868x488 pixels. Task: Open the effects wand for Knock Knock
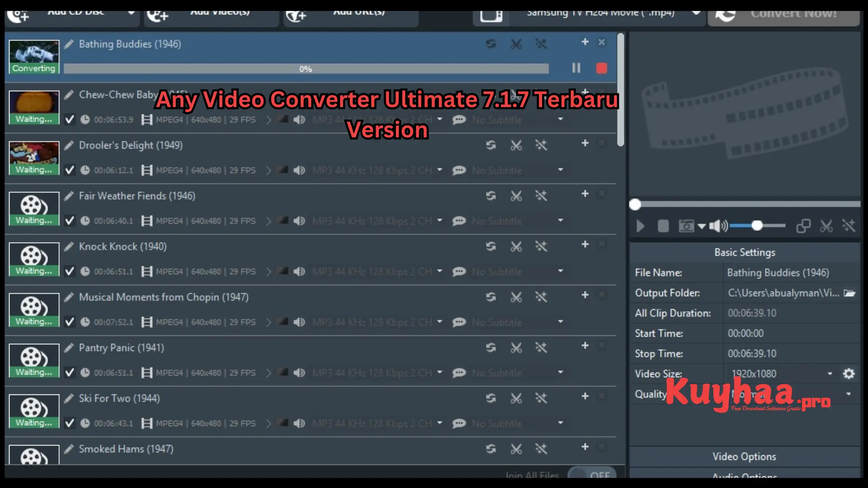point(541,246)
